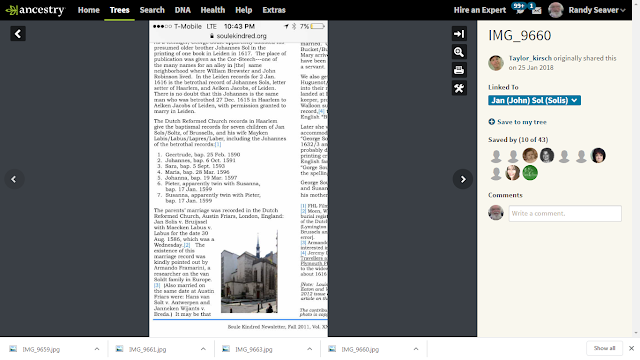Expand options for IMG_9661.jpg download

[203, 349]
